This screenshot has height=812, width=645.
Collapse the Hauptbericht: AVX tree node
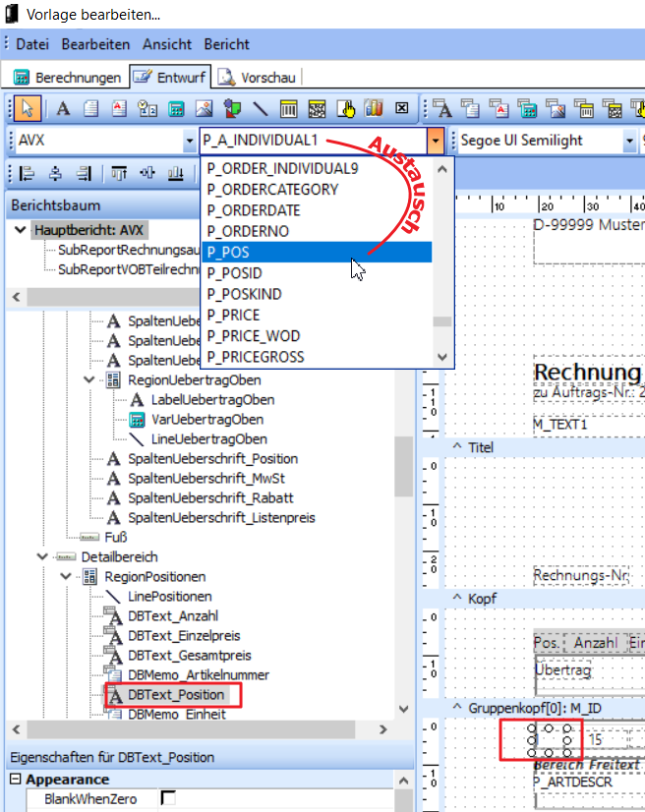point(21,229)
